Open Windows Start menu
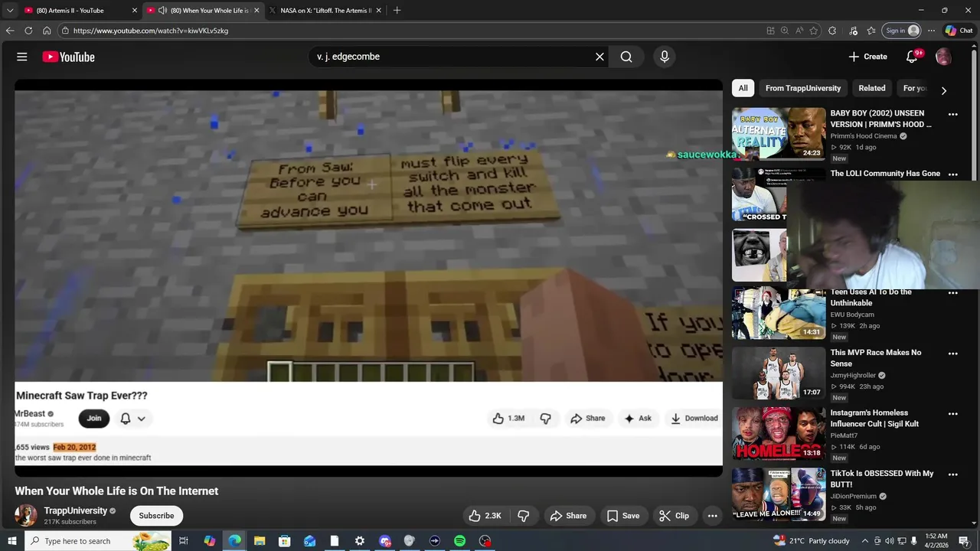 [11, 541]
